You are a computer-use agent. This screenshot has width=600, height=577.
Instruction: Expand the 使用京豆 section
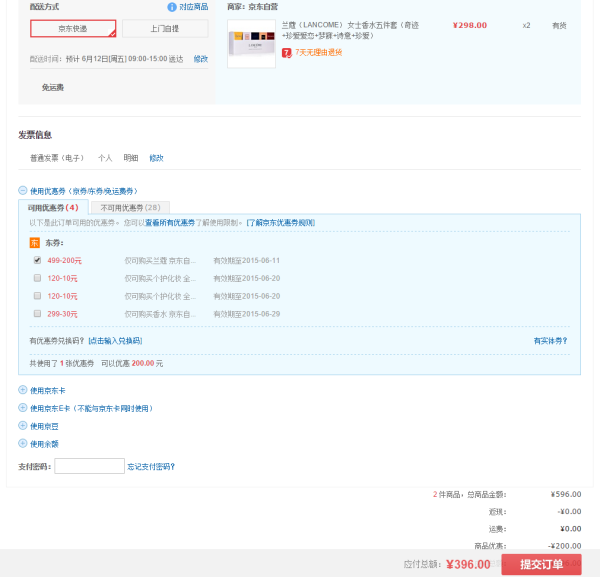click(x=23, y=425)
